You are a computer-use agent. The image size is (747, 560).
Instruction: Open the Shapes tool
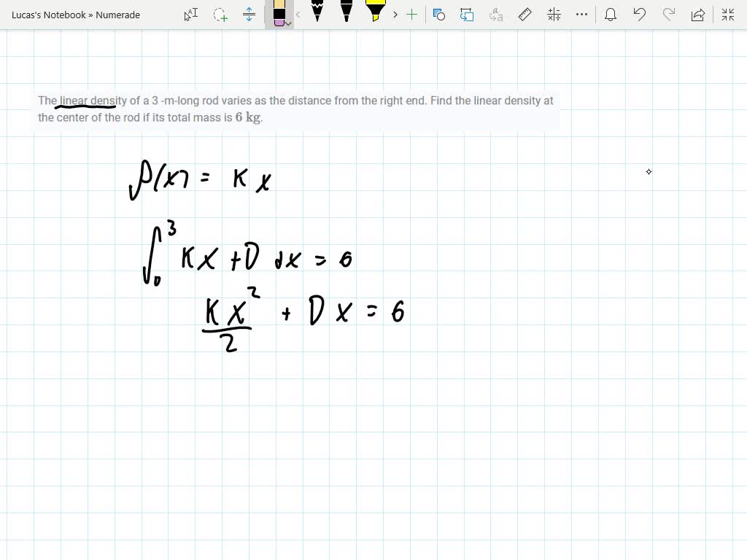(438, 15)
